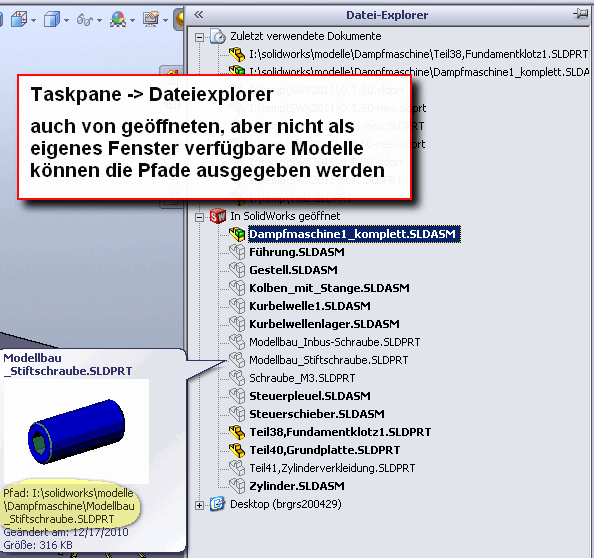Click the Zylinder.SLDASM assembly icon
594x558 pixels.
click(238, 486)
